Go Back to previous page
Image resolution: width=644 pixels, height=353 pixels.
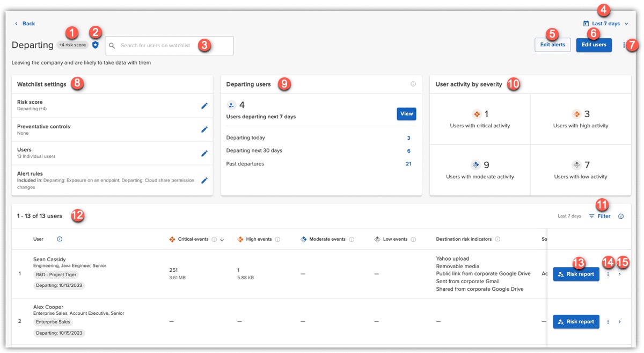point(25,24)
